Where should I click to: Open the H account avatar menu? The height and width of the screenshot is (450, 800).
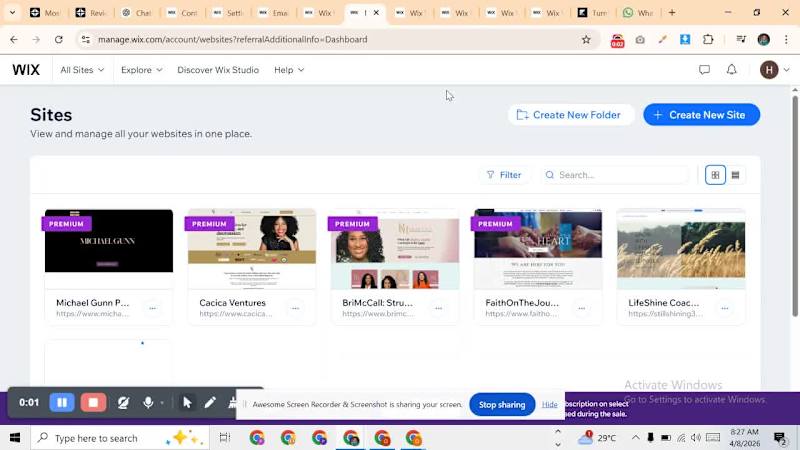(x=769, y=69)
